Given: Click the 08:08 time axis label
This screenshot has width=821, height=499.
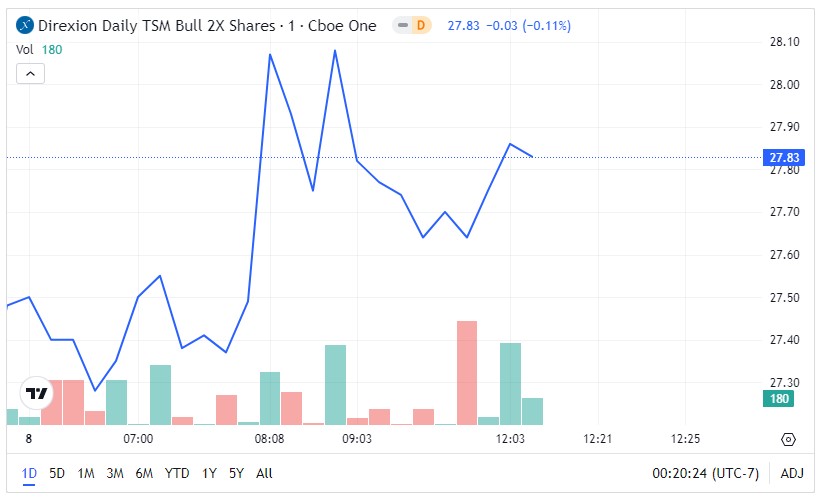Looking at the screenshot, I should tap(270, 439).
